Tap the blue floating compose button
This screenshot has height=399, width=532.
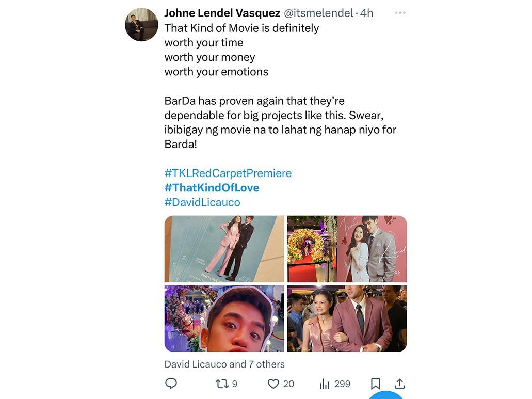[387, 396]
